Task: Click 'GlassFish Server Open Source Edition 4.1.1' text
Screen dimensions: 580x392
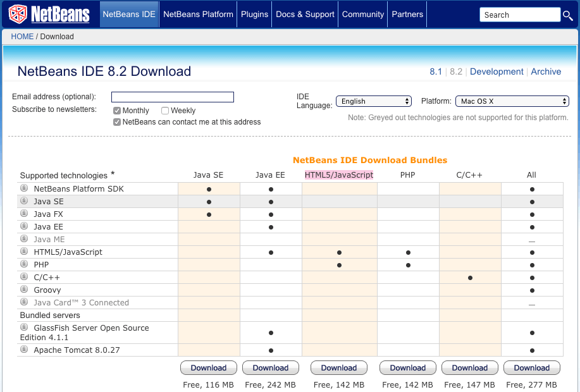Action: [84, 333]
